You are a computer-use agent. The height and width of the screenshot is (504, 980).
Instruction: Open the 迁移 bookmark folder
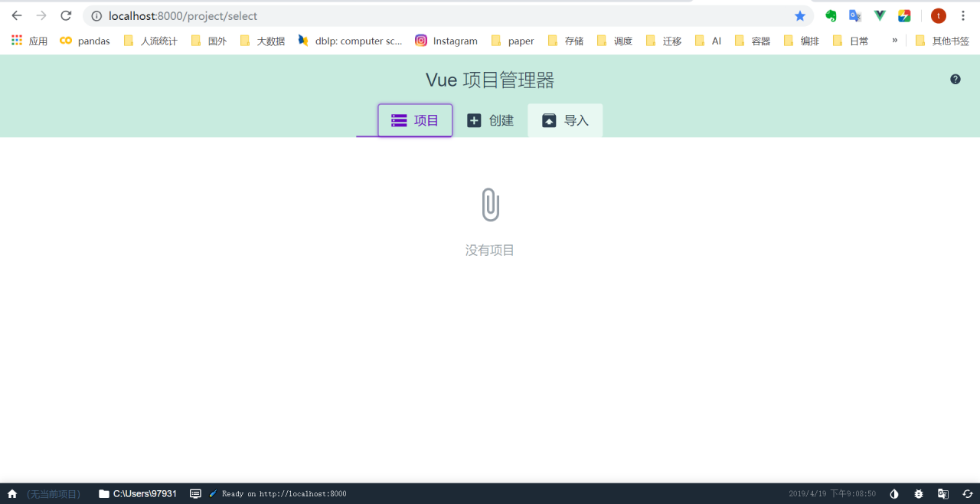[663, 41]
